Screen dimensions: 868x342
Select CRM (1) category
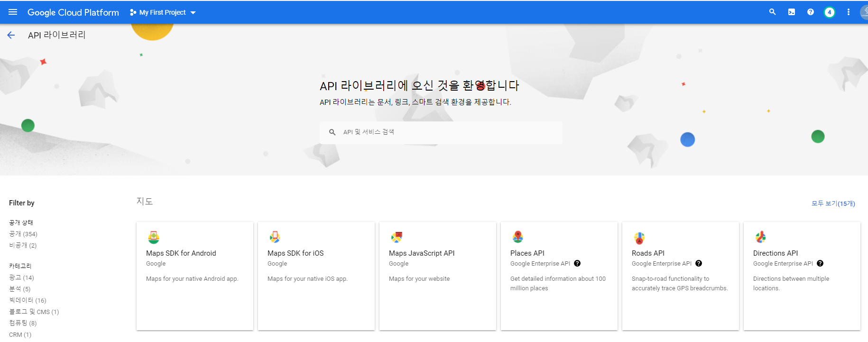(x=20, y=334)
